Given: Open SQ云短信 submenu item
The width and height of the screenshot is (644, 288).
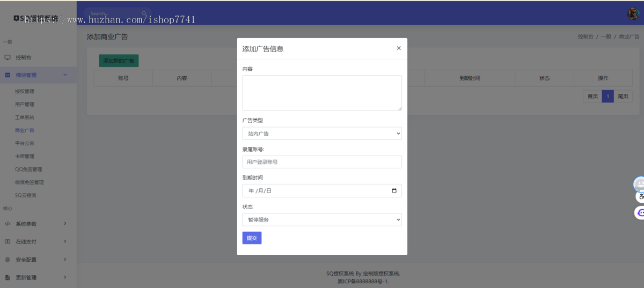Looking at the screenshot, I should [26, 195].
